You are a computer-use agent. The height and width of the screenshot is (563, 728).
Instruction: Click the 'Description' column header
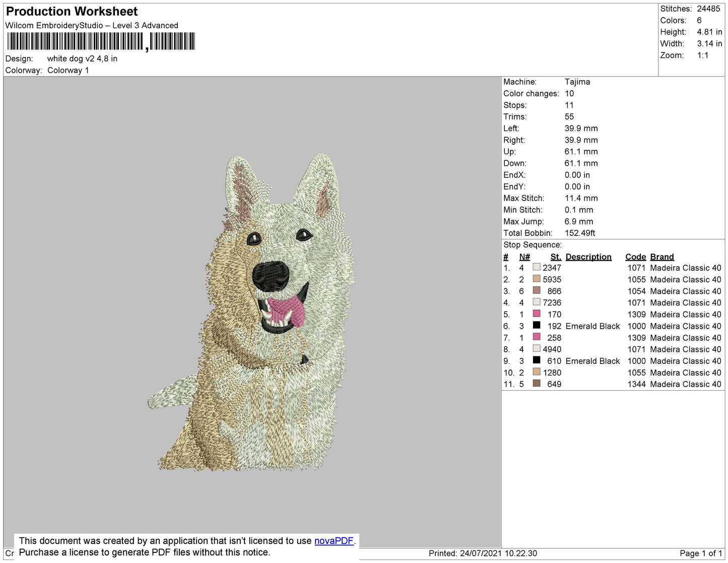[x=588, y=257]
